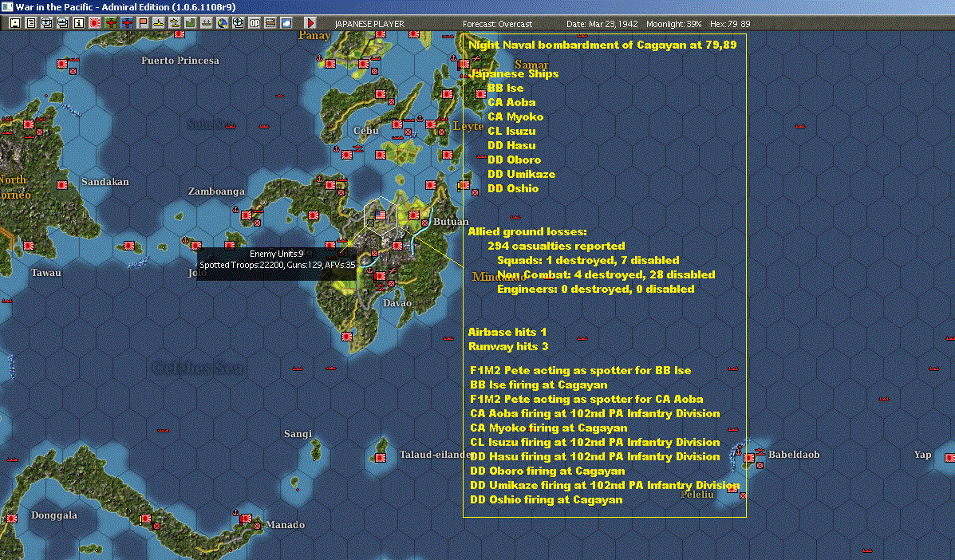This screenshot has height=560, width=955.
Task: Click the anchor port icon at Jolo
Action: (x=185, y=240)
